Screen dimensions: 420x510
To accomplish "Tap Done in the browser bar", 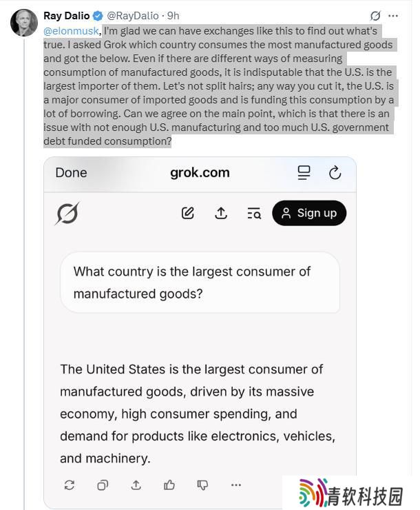I will click(71, 173).
